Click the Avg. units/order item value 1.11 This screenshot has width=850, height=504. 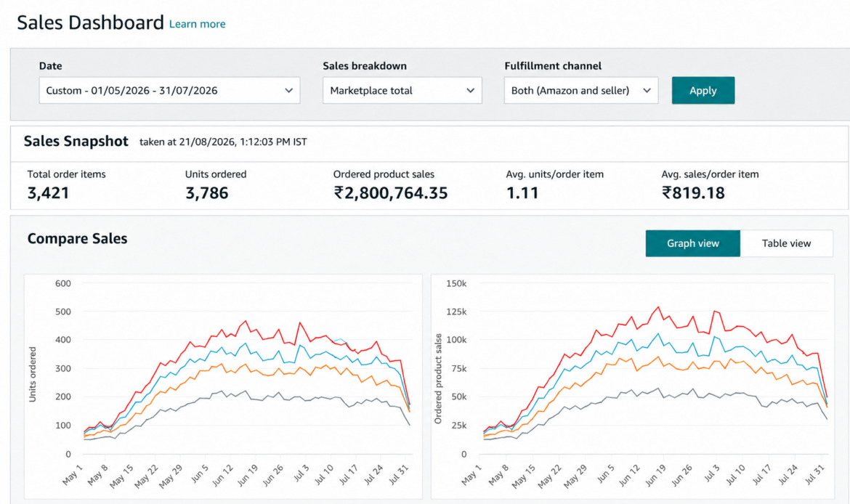click(x=522, y=193)
